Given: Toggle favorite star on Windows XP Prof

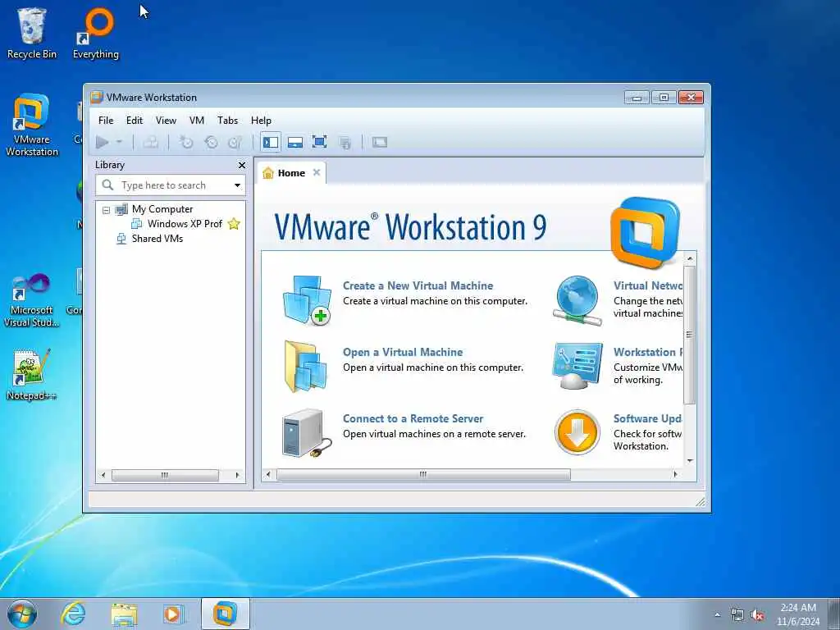Looking at the screenshot, I should click(234, 223).
